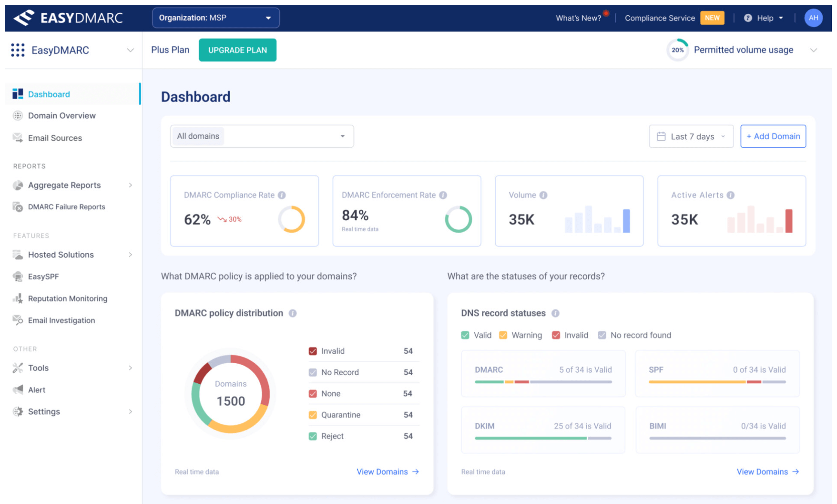Click info icon beside Volume
The width and height of the screenshot is (837, 504).
pos(543,195)
